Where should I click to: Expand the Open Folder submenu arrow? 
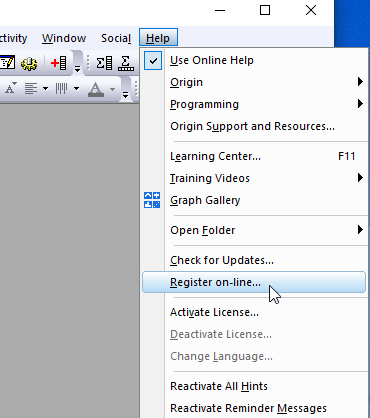click(360, 230)
